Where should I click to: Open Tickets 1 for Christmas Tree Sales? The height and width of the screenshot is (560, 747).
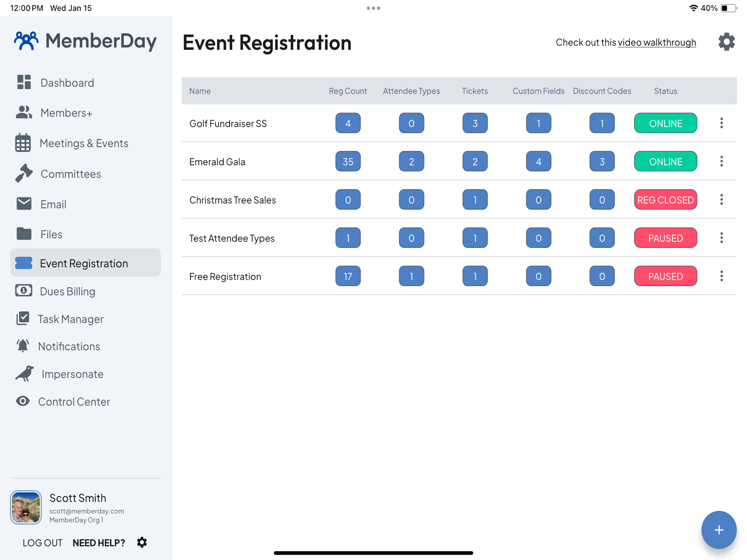(475, 199)
